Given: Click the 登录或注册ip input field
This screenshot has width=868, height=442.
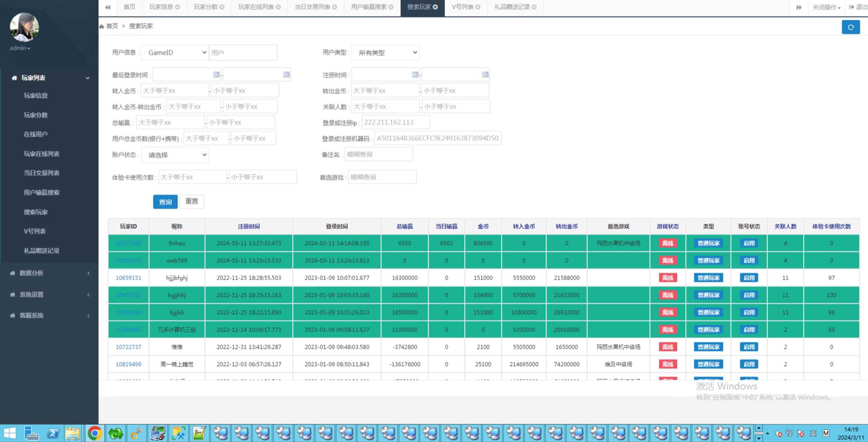Looking at the screenshot, I should 396,122.
